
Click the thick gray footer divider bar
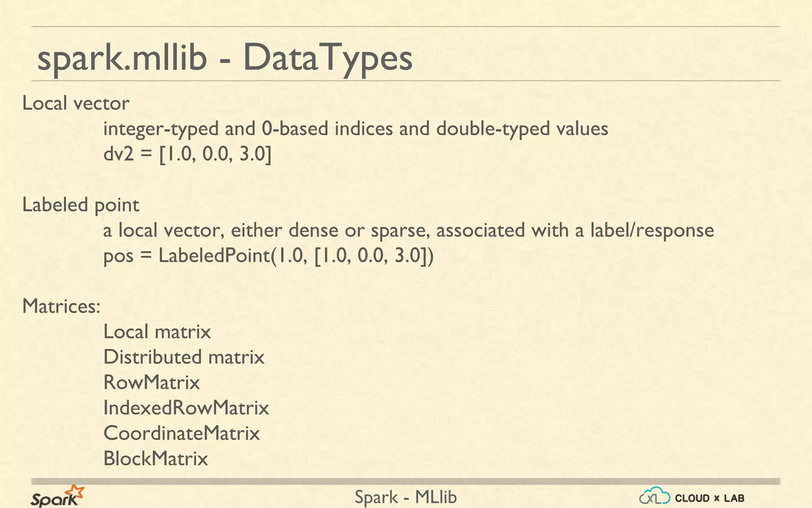pyautogui.click(x=406, y=481)
